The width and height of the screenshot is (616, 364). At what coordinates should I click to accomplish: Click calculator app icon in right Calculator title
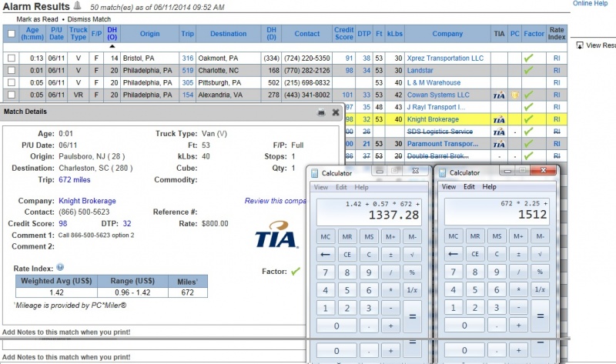coord(442,173)
